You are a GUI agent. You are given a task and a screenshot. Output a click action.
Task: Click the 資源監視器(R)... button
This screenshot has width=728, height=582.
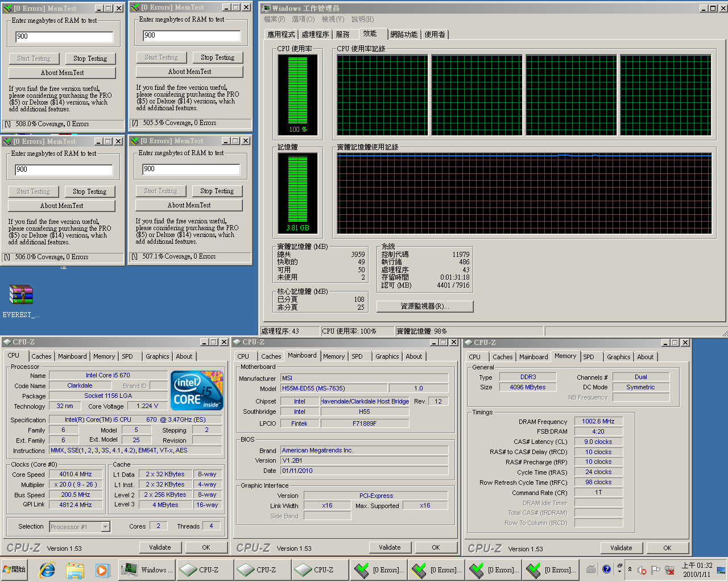click(425, 306)
